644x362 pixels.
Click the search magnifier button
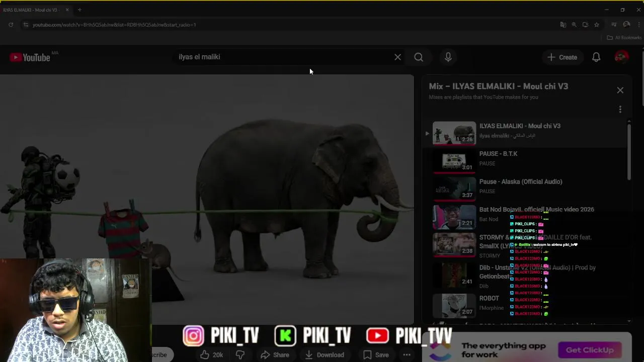419,57
